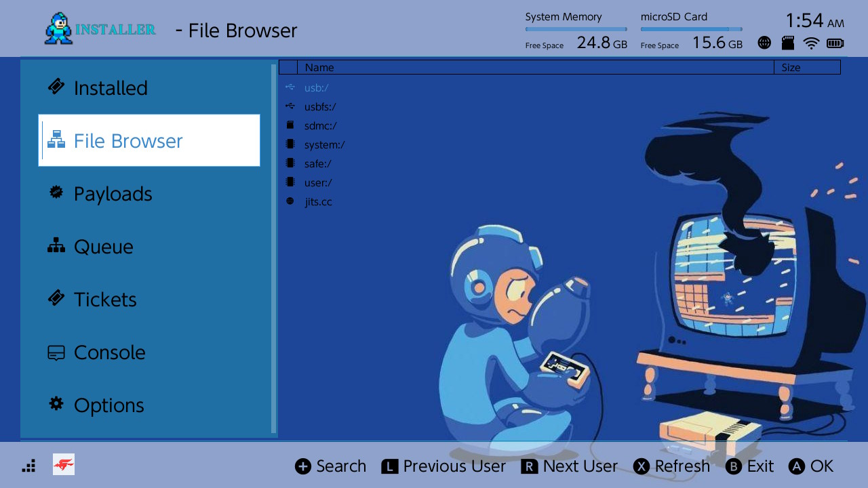This screenshot has width=868, height=488.
Task: Click the Options gear icon
Action: (56, 404)
